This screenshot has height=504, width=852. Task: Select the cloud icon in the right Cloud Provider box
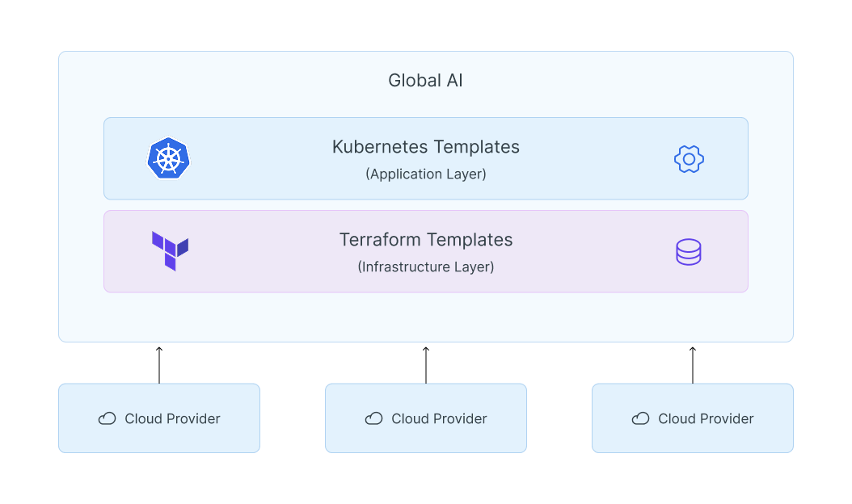pos(639,418)
